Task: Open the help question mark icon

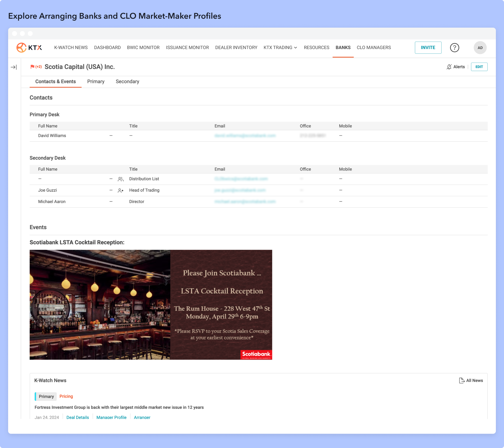Action: tap(454, 48)
